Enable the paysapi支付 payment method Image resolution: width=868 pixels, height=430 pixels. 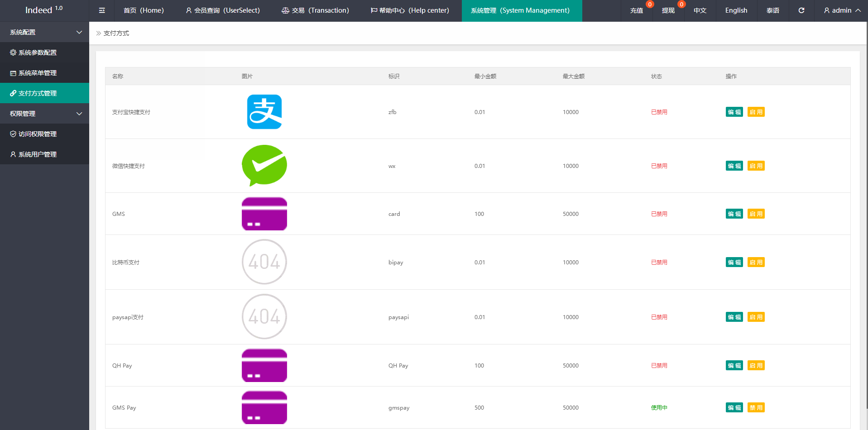(x=756, y=317)
